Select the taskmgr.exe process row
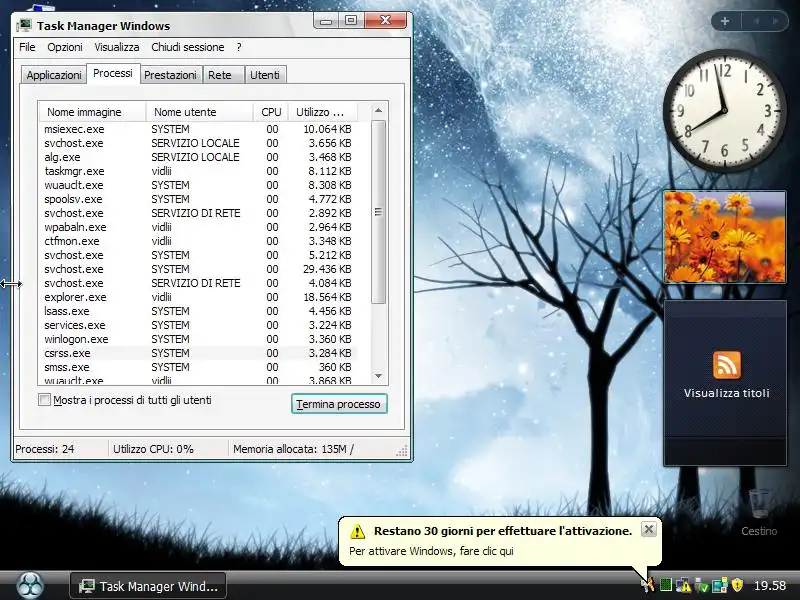 click(x=198, y=171)
